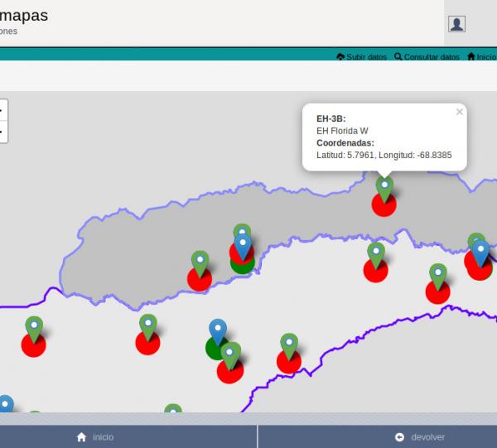Click the Subir datos link
The height and width of the screenshot is (448, 497).
pyautogui.click(x=362, y=57)
